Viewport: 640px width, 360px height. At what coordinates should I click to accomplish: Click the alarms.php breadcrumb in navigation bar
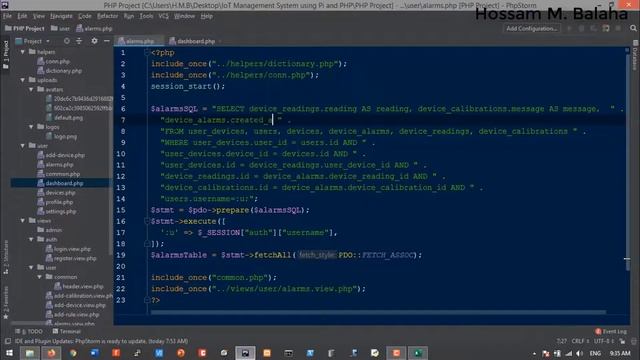[x=94, y=28]
